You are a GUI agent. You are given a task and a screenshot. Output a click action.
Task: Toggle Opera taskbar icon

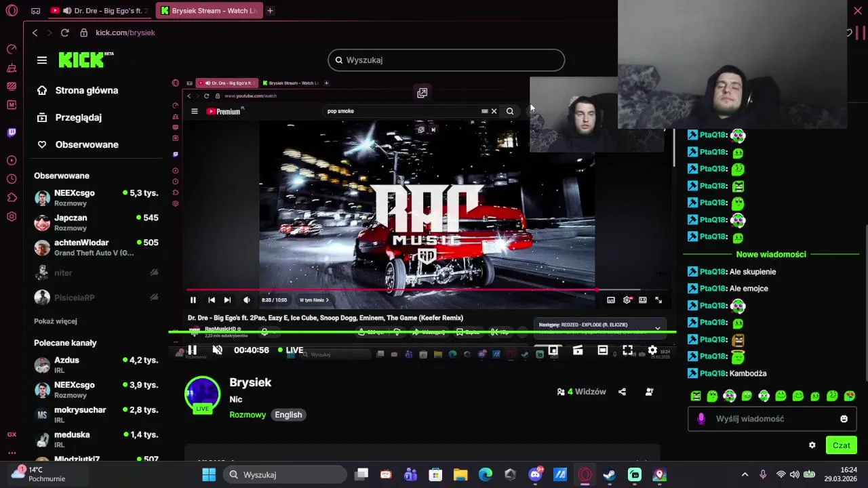[585, 474]
